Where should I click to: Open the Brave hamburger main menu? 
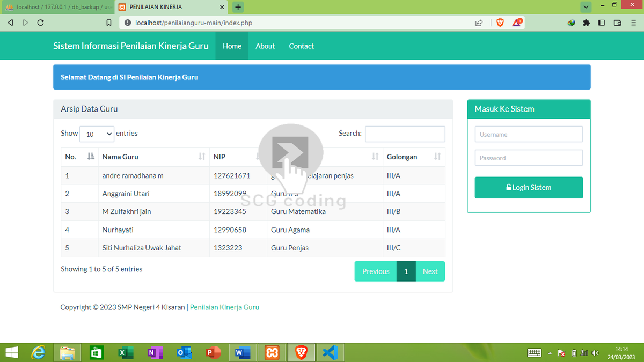633,23
